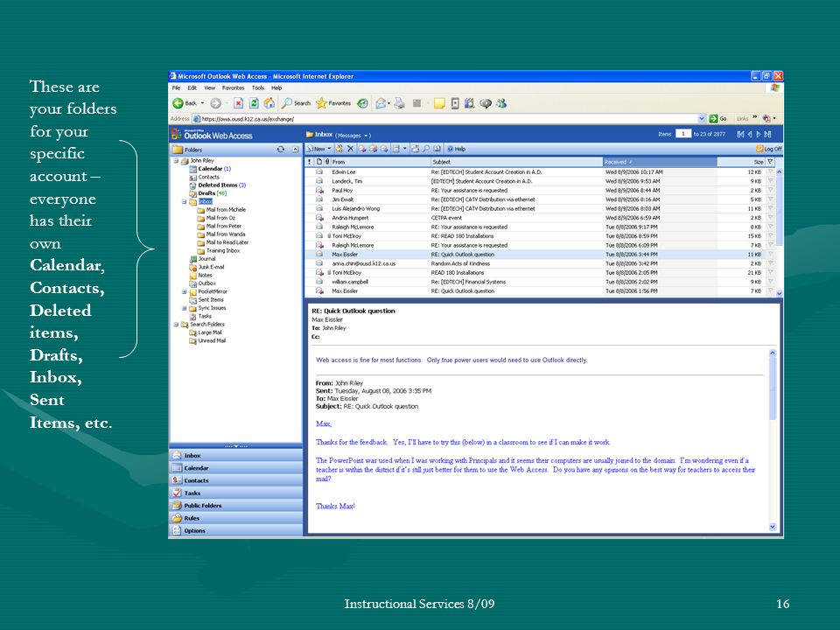Open the address bar dropdown arrow

point(702,119)
